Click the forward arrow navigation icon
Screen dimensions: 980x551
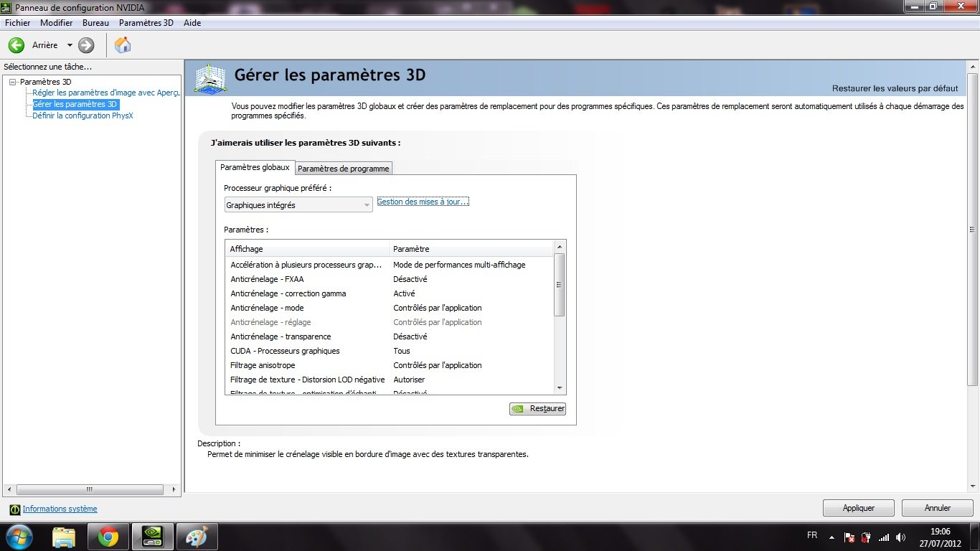[x=86, y=45]
